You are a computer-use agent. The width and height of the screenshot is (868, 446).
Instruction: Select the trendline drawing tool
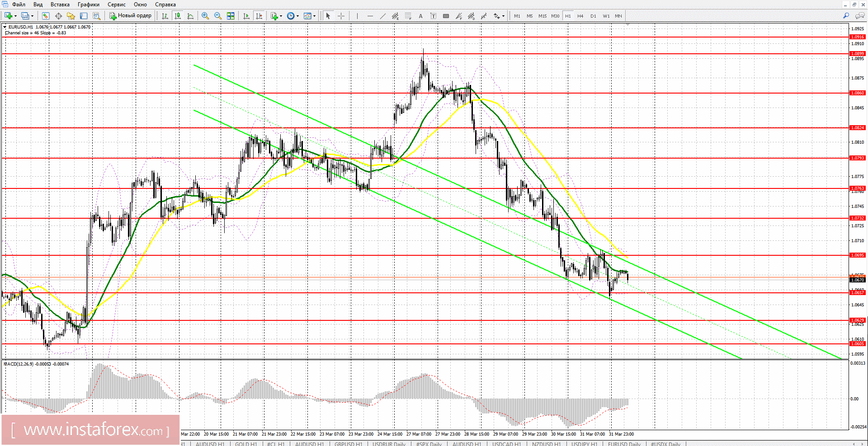point(383,16)
